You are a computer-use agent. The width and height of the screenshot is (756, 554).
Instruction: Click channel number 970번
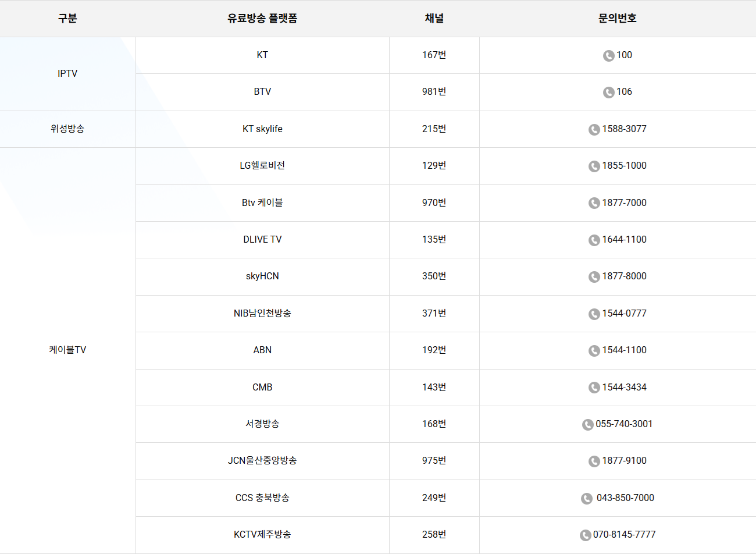434,203
